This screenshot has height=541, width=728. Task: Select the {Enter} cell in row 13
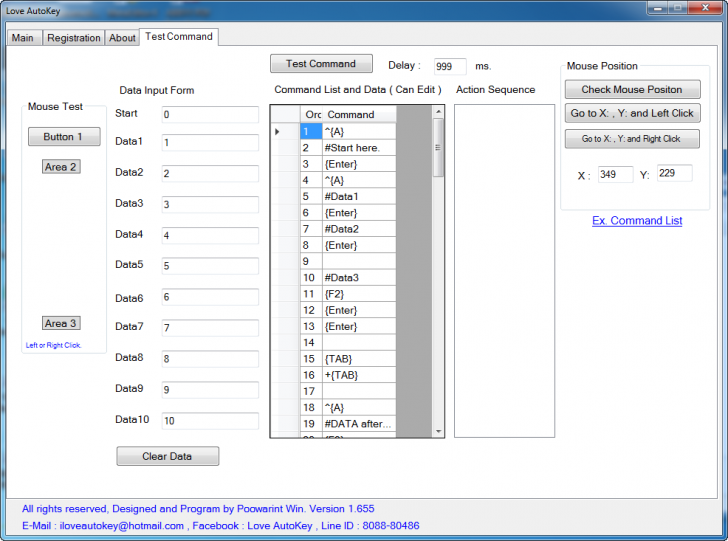[x=359, y=326]
